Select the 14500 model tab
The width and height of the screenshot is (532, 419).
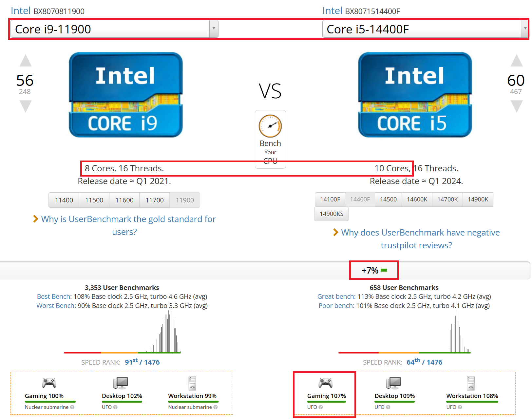pos(388,200)
